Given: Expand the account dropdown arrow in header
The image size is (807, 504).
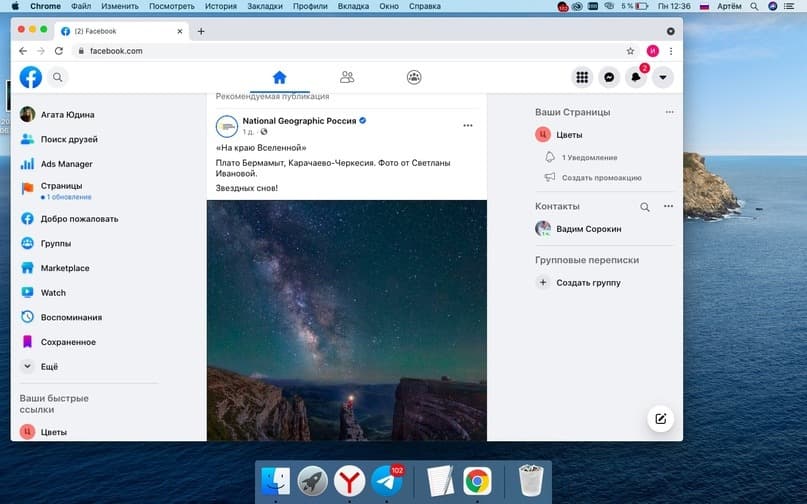Looking at the screenshot, I should pos(663,77).
